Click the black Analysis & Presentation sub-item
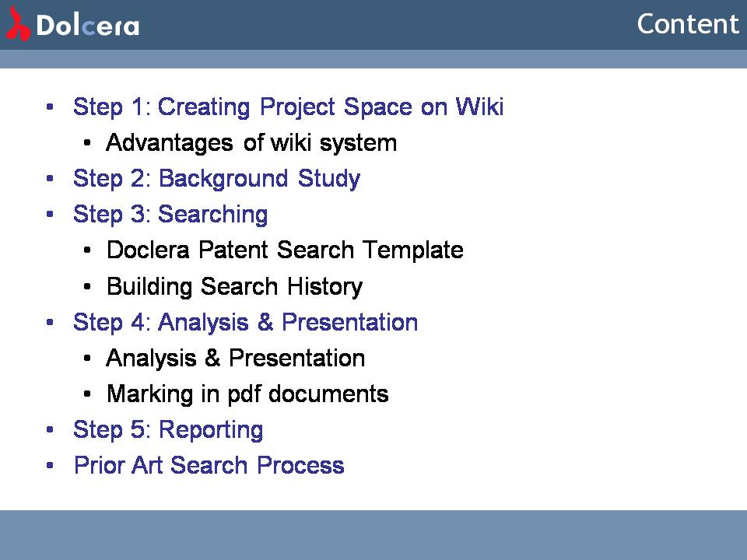This screenshot has height=560, width=747. point(236,358)
